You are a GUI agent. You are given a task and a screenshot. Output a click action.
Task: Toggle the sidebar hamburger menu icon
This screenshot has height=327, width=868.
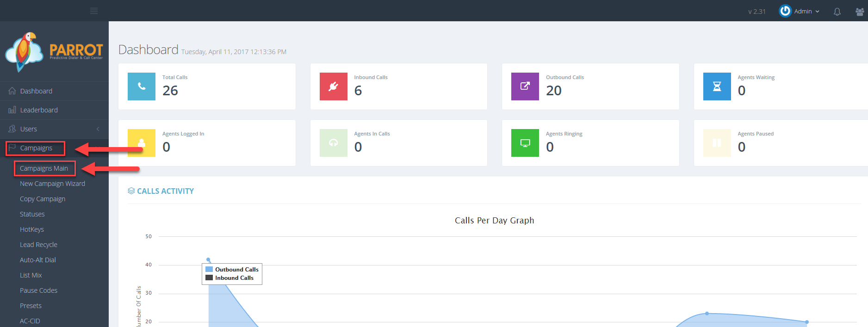coord(94,11)
